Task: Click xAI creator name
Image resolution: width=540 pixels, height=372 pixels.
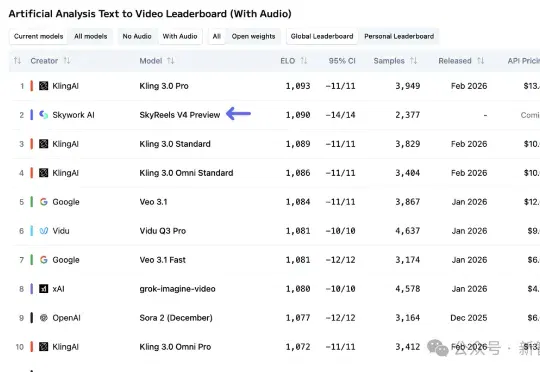Action: [58, 289]
